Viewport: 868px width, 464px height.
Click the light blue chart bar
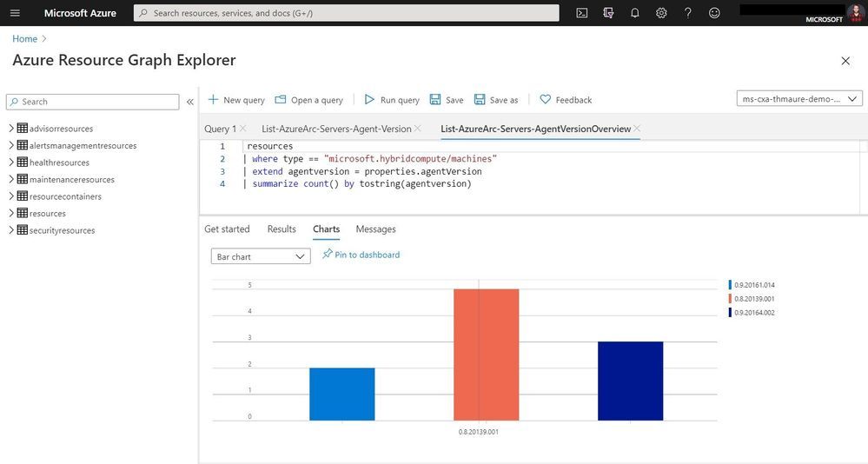coord(342,394)
